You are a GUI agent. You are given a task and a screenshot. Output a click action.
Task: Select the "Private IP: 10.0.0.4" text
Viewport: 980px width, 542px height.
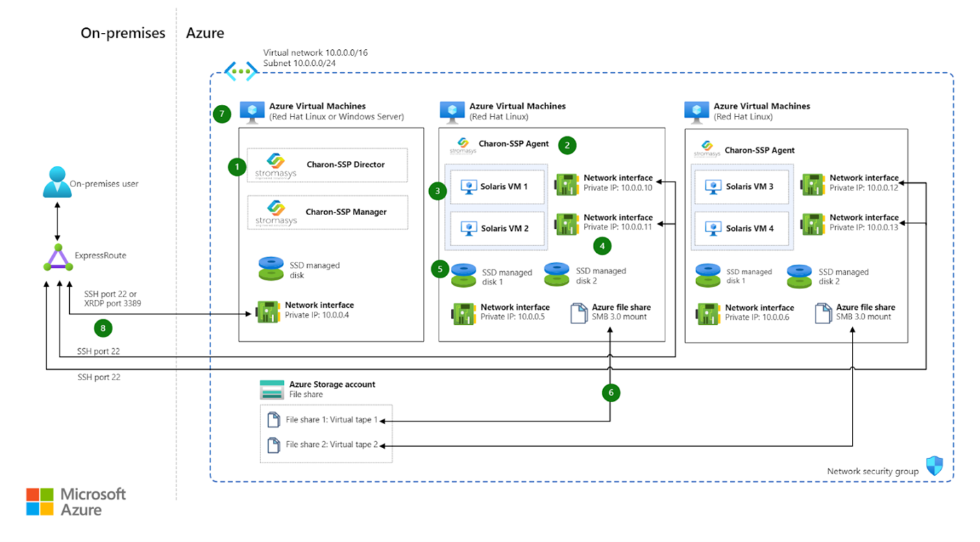click(x=317, y=317)
